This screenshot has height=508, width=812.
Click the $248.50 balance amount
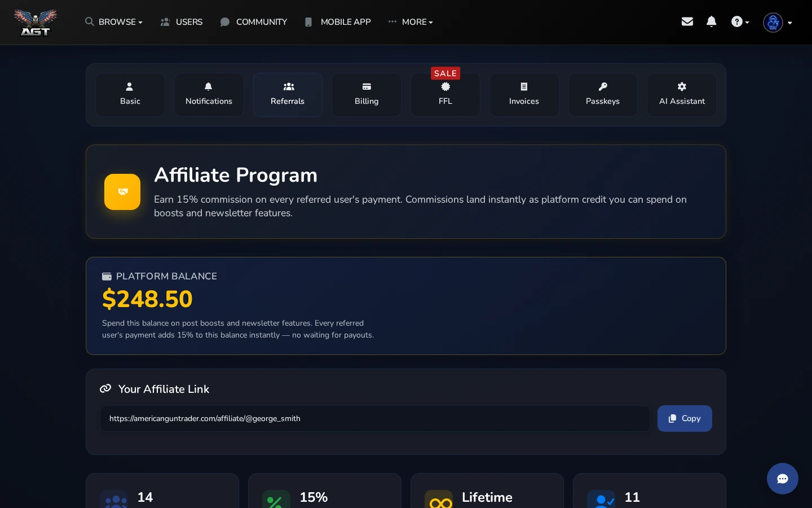point(147,299)
